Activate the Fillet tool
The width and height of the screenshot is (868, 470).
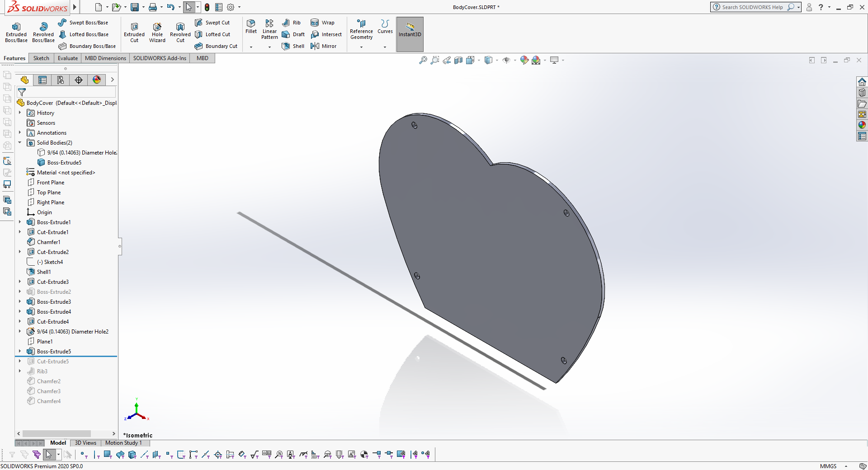(x=251, y=27)
